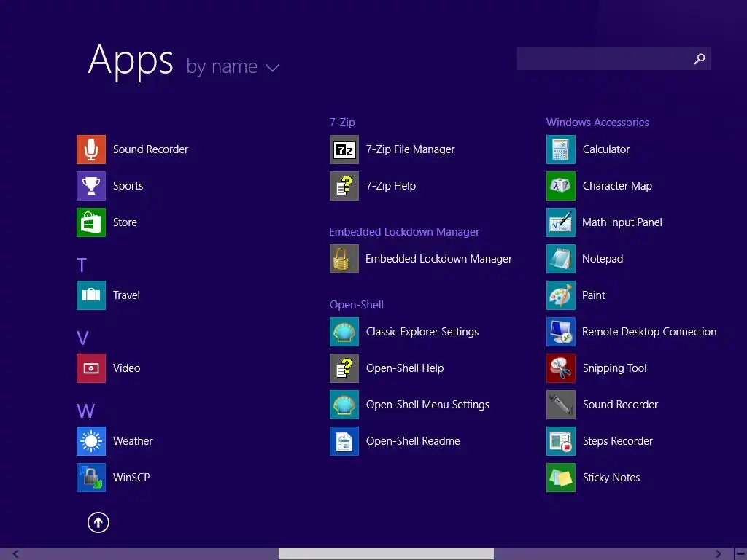Open the 7-Zip Help icon
This screenshot has width=747, height=560.
(344, 186)
